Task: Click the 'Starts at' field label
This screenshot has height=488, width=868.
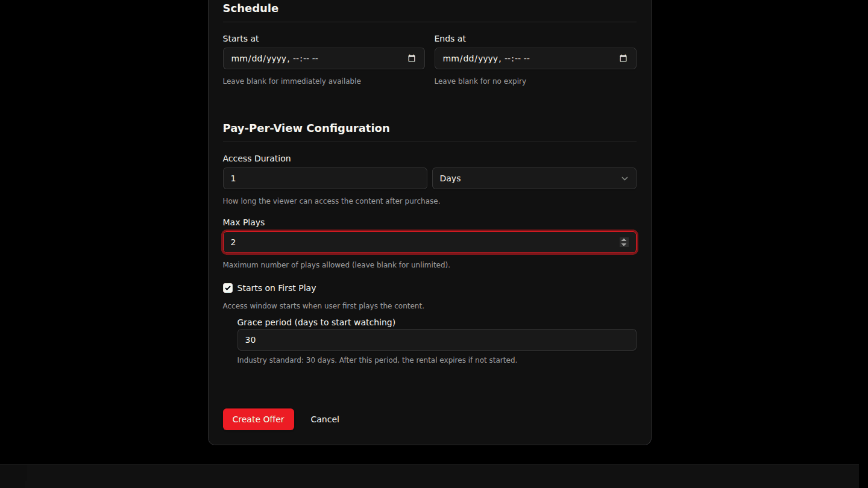Action: click(241, 39)
